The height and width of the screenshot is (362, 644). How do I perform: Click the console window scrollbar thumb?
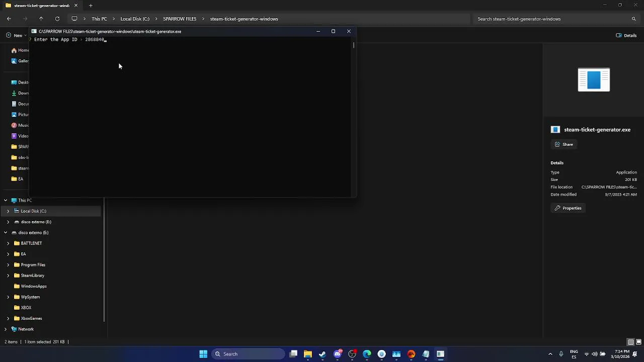pyautogui.click(x=354, y=45)
